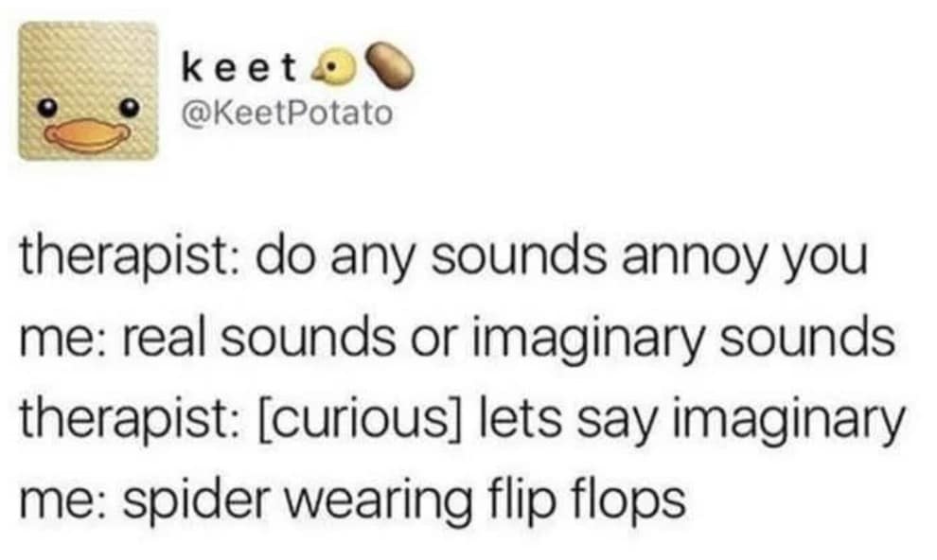Select the baby chick emoji
Screen dimensions: 937x560
pyautogui.click(x=336, y=69)
